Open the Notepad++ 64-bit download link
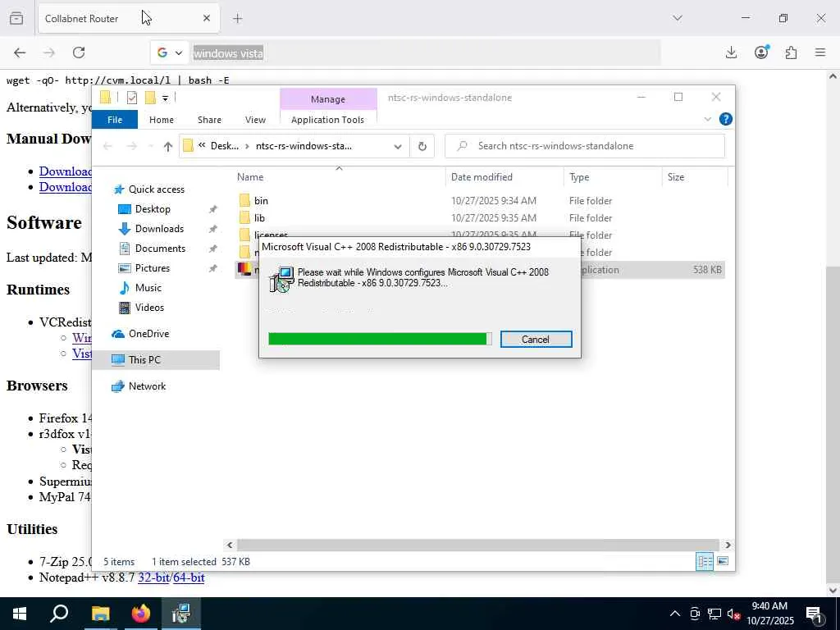840x630 pixels. [189, 577]
